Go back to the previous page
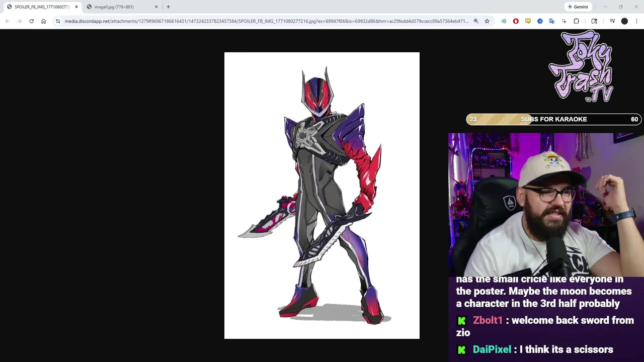 pyautogui.click(x=7, y=21)
